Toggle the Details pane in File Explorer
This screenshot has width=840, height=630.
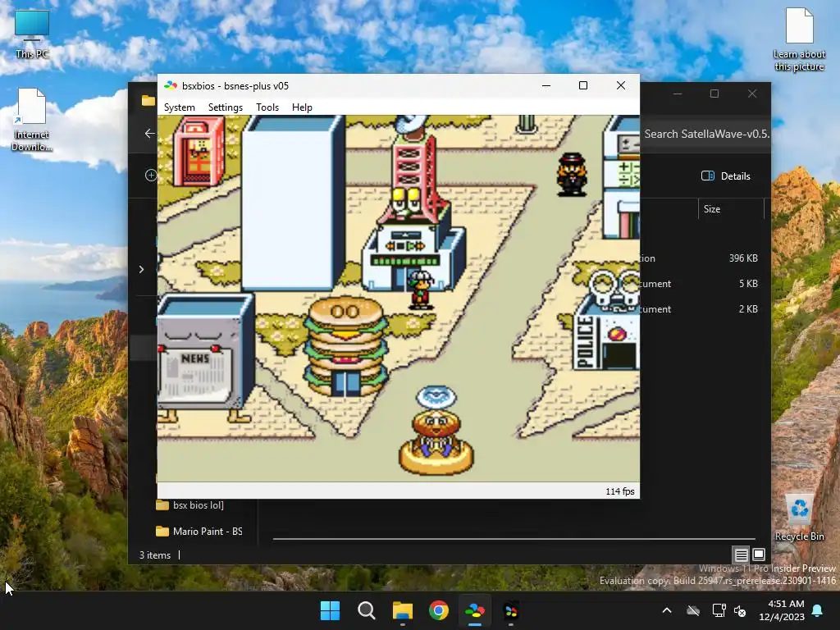click(x=726, y=176)
